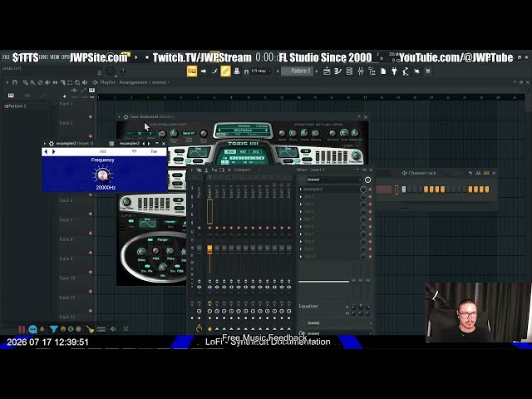Toggle the Slot 3 enable knob
Viewport: 532px width, 399px height.
point(363,204)
